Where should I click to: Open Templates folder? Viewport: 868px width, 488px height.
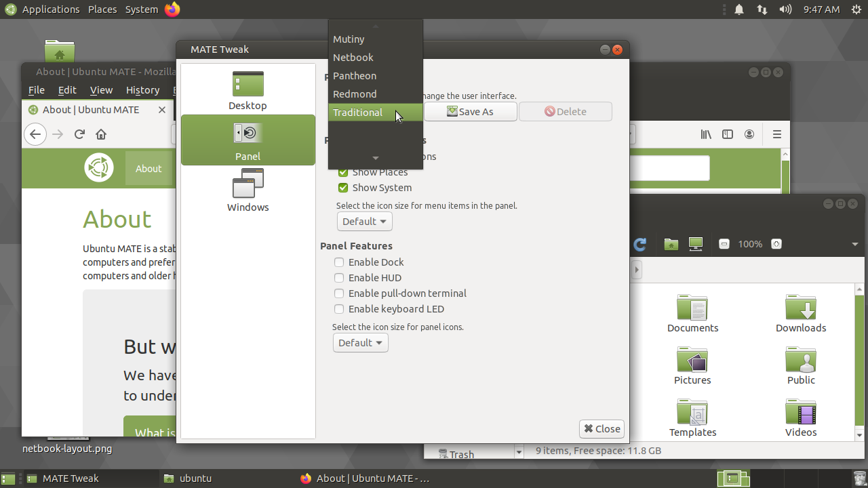692,418
